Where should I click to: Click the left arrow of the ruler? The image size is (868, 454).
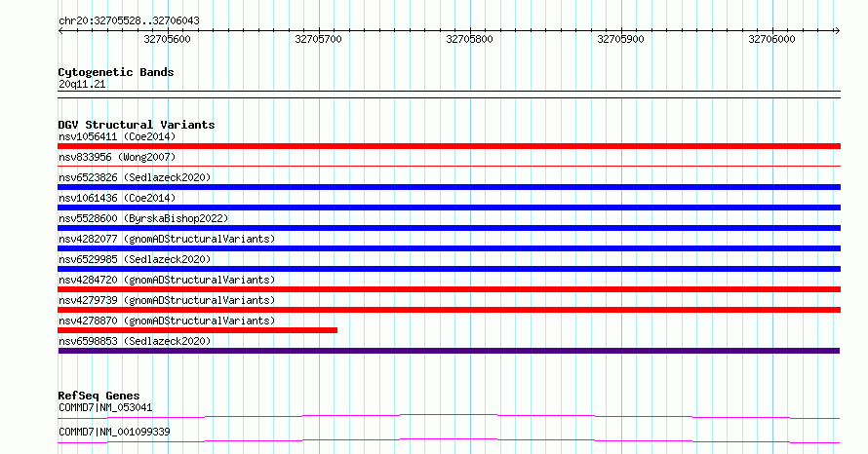point(60,31)
